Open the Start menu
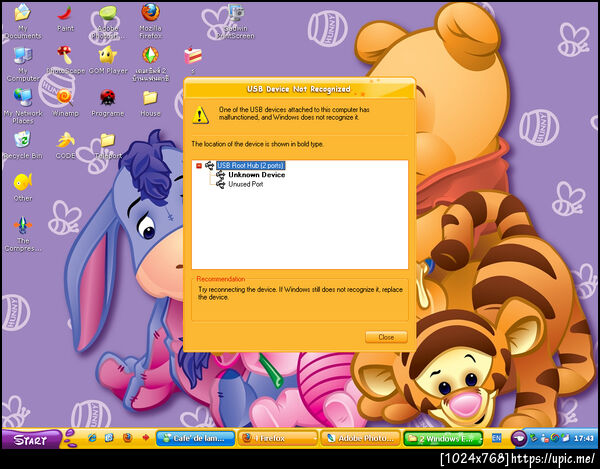Viewport: 600px width, 469px height. point(31,440)
